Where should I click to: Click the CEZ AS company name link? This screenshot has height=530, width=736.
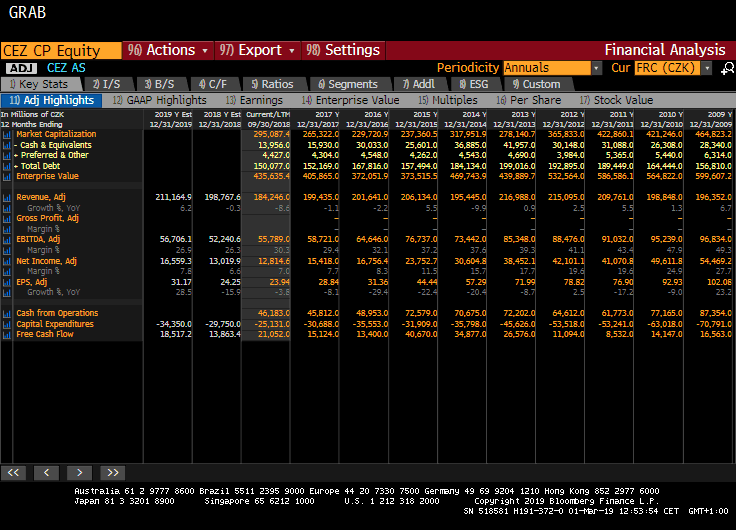pos(66,68)
